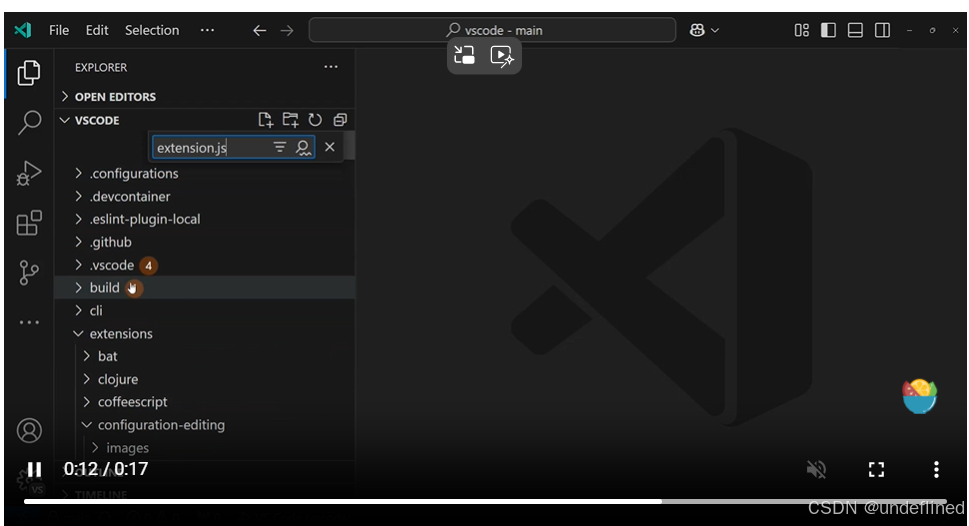The height and width of the screenshot is (526, 969).
Task: Toggle the secondary side bar
Action: (882, 30)
